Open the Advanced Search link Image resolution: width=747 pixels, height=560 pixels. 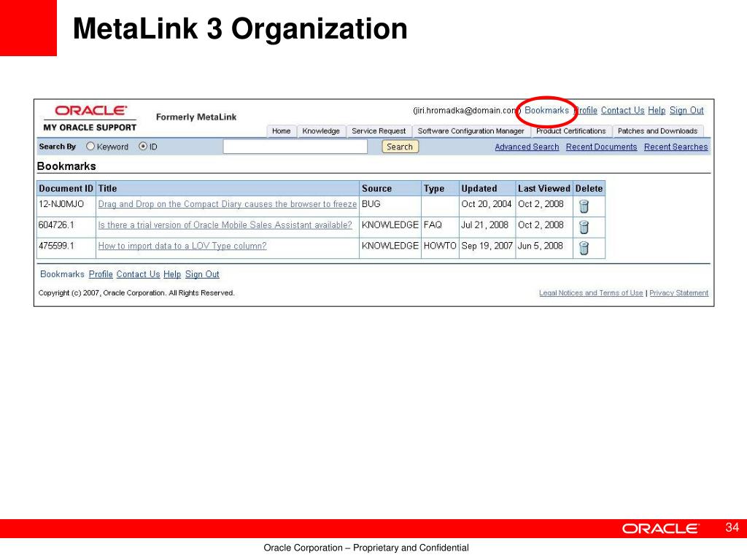click(527, 147)
